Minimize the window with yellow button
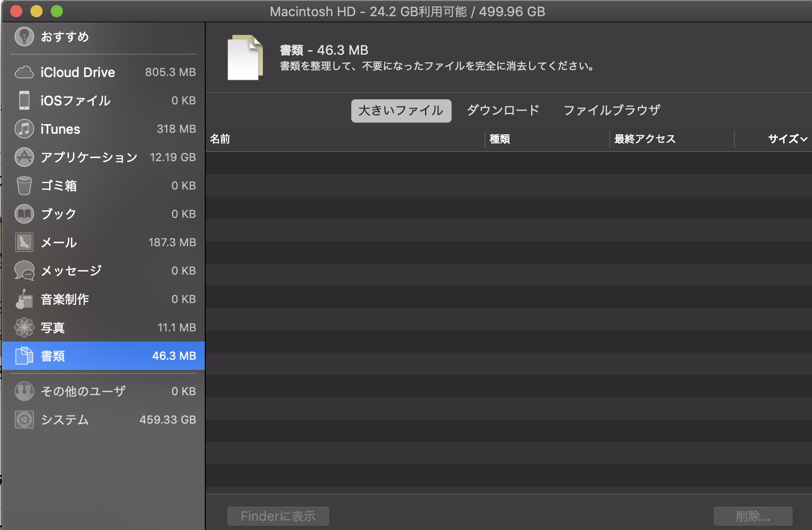812x530 pixels. point(36,11)
